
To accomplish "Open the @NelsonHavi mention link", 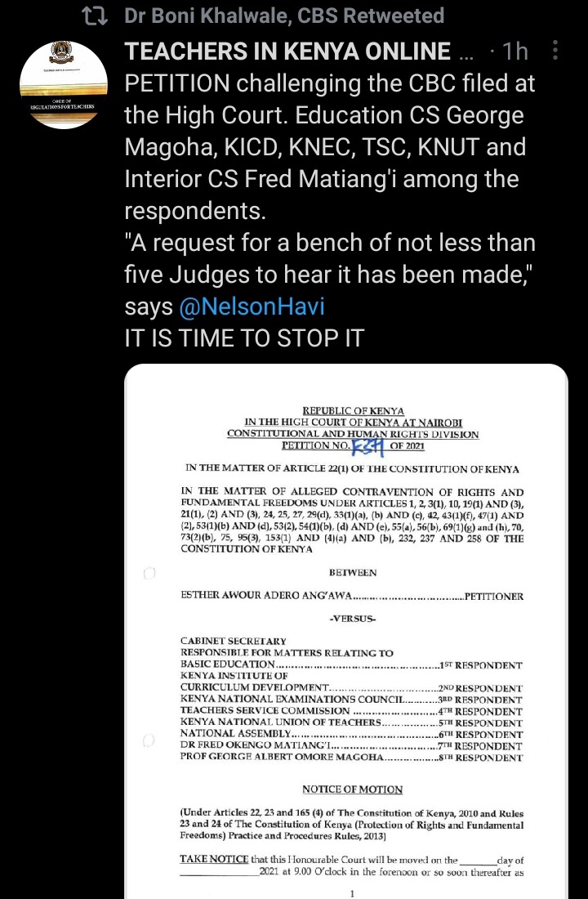I will pos(252,306).
